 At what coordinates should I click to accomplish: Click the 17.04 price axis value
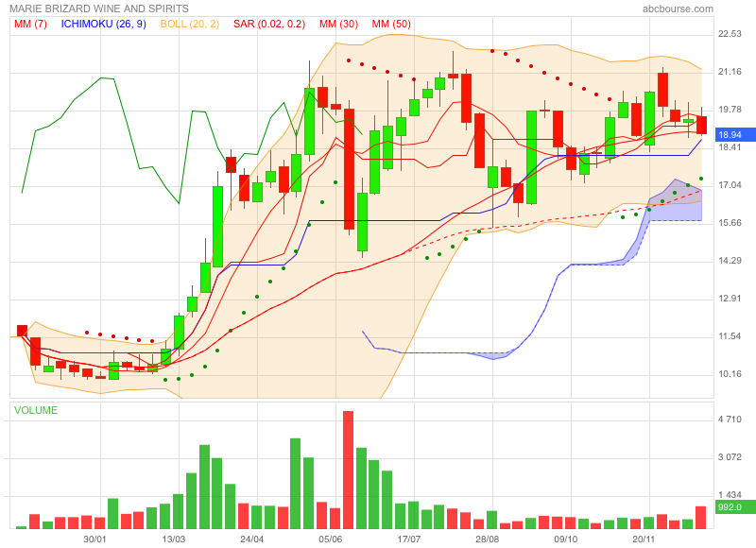730,185
